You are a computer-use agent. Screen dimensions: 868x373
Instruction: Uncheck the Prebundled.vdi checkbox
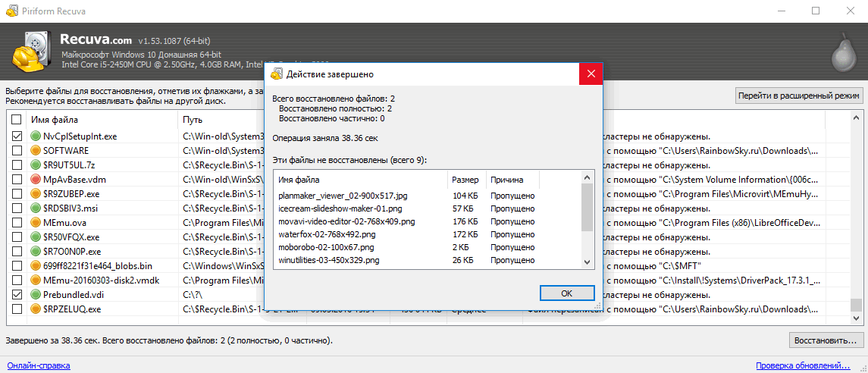(x=17, y=294)
